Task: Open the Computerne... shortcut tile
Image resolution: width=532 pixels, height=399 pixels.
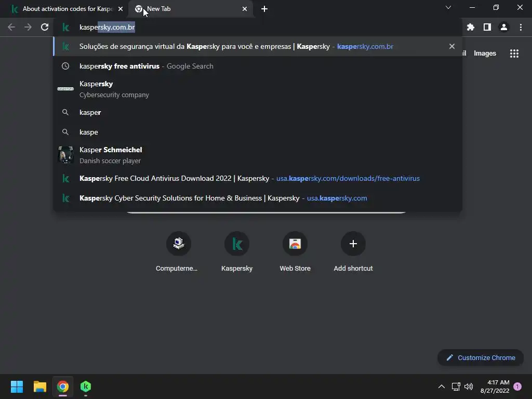Action: (x=179, y=252)
